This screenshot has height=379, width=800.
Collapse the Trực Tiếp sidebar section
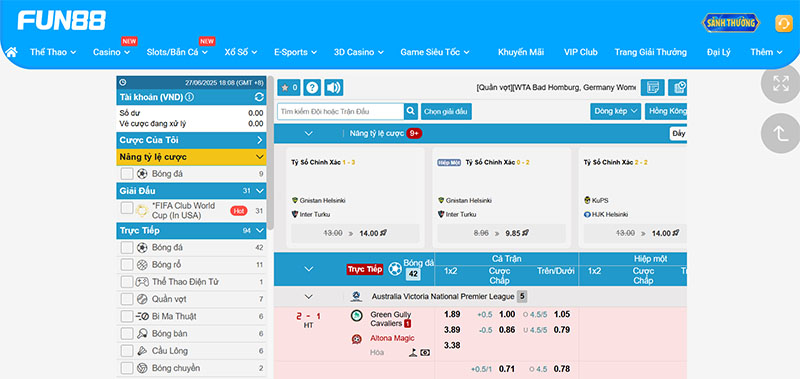191,231
